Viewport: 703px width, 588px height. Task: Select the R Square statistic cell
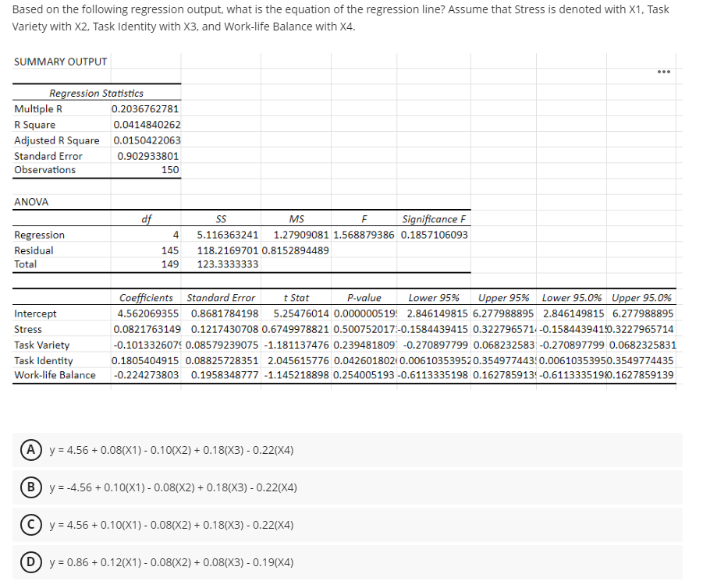point(147,124)
